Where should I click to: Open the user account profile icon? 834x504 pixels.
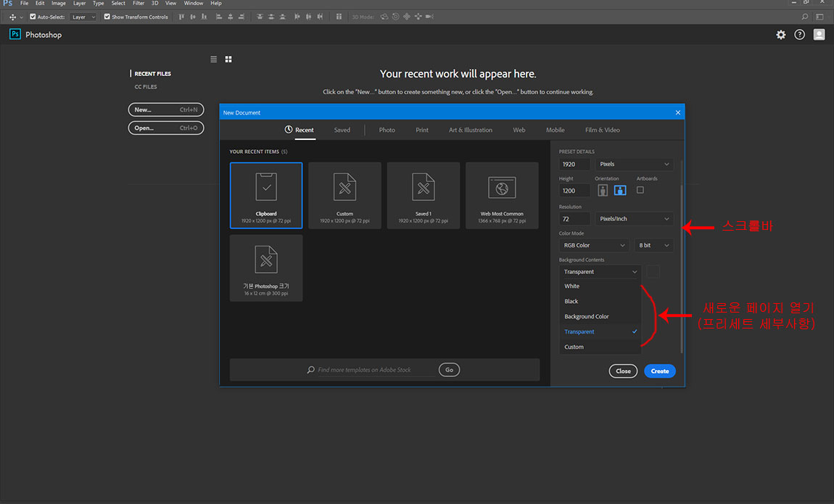tap(819, 35)
